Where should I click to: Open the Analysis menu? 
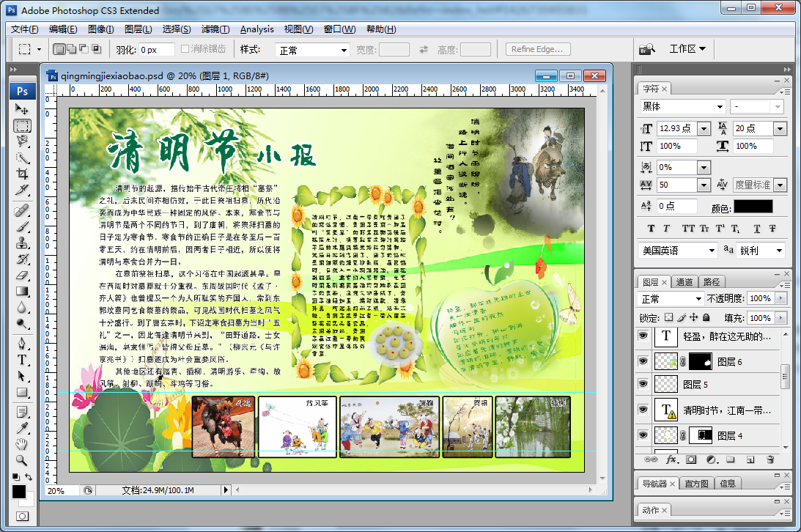pyautogui.click(x=257, y=29)
